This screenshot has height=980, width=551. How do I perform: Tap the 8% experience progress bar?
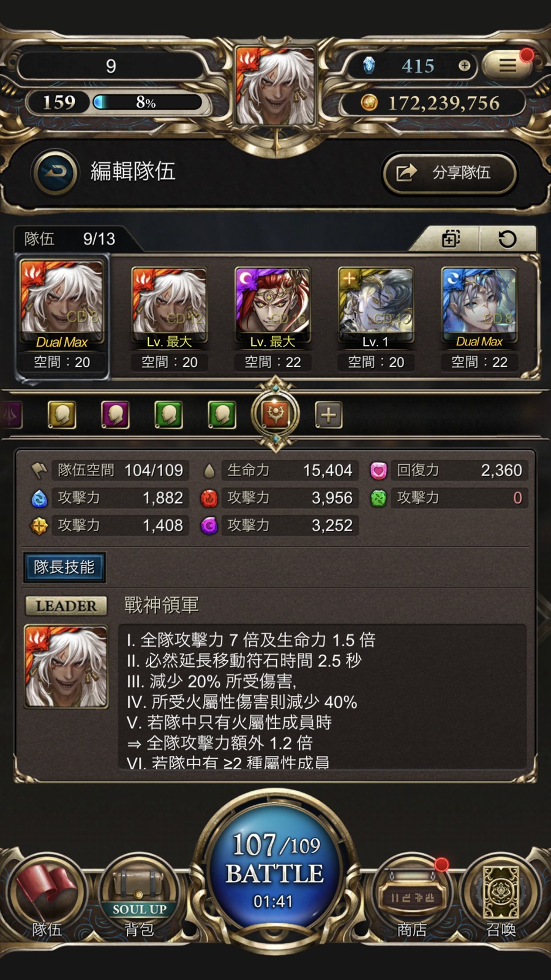[147, 102]
